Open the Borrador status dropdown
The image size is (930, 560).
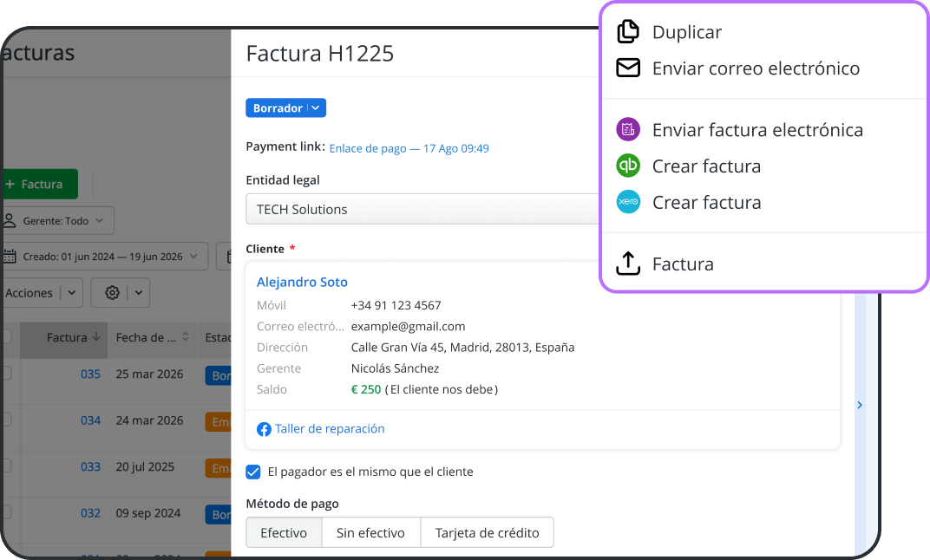click(x=286, y=107)
